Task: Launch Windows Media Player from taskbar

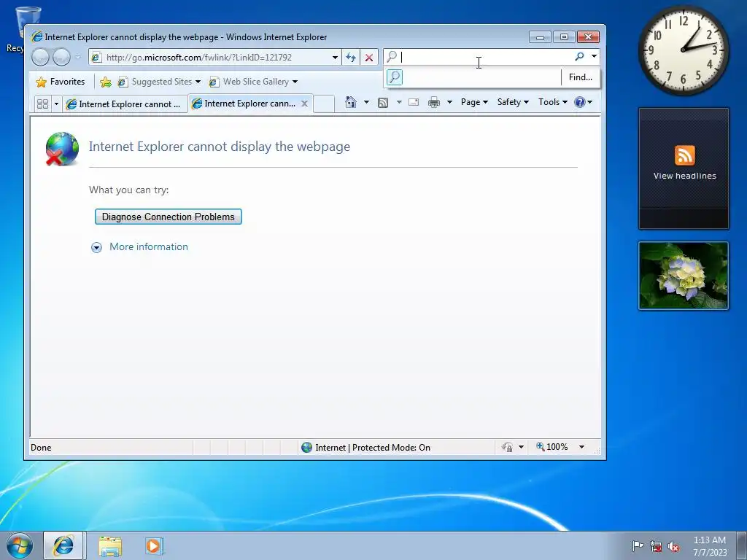Action: (x=155, y=546)
